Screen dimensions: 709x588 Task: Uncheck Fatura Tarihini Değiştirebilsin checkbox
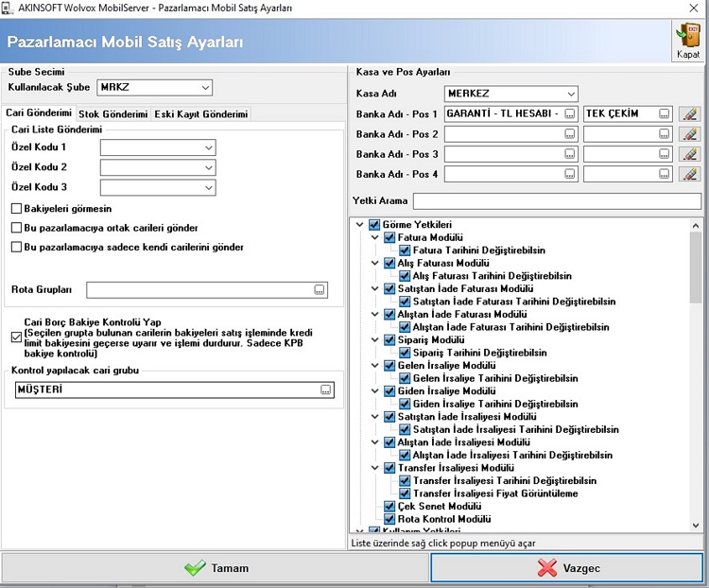click(x=405, y=251)
